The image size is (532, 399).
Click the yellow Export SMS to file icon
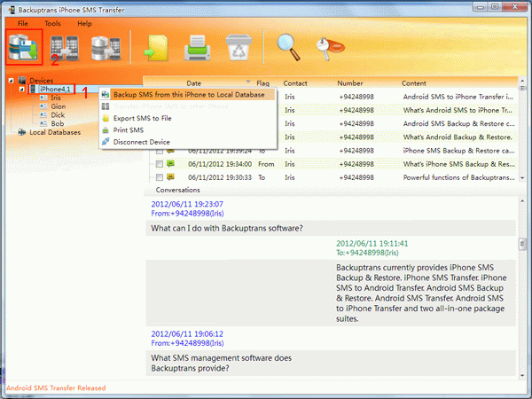[156, 49]
